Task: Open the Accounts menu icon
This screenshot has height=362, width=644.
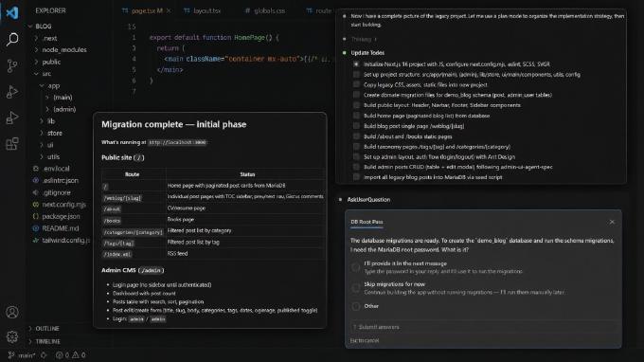Action: pos(12,312)
